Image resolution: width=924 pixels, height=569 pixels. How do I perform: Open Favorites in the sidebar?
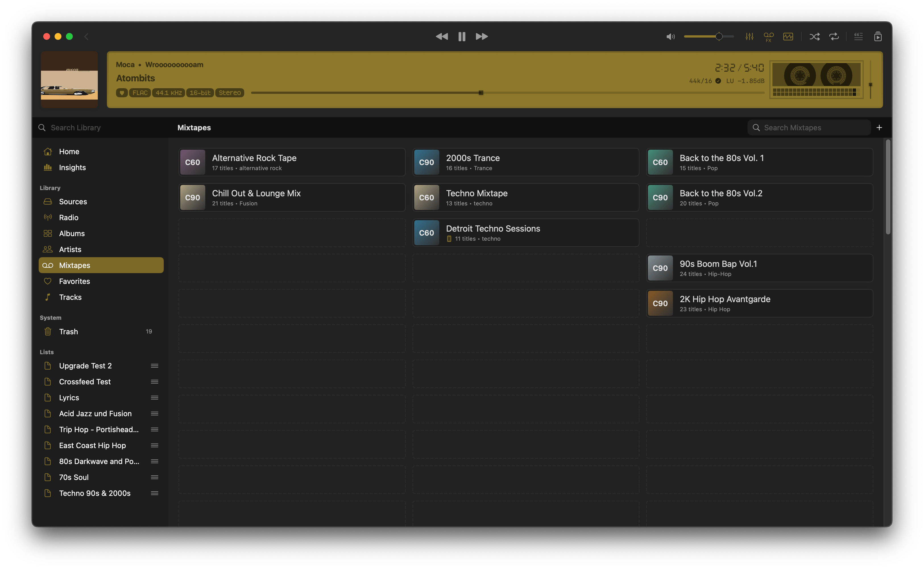pyautogui.click(x=74, y=281)
